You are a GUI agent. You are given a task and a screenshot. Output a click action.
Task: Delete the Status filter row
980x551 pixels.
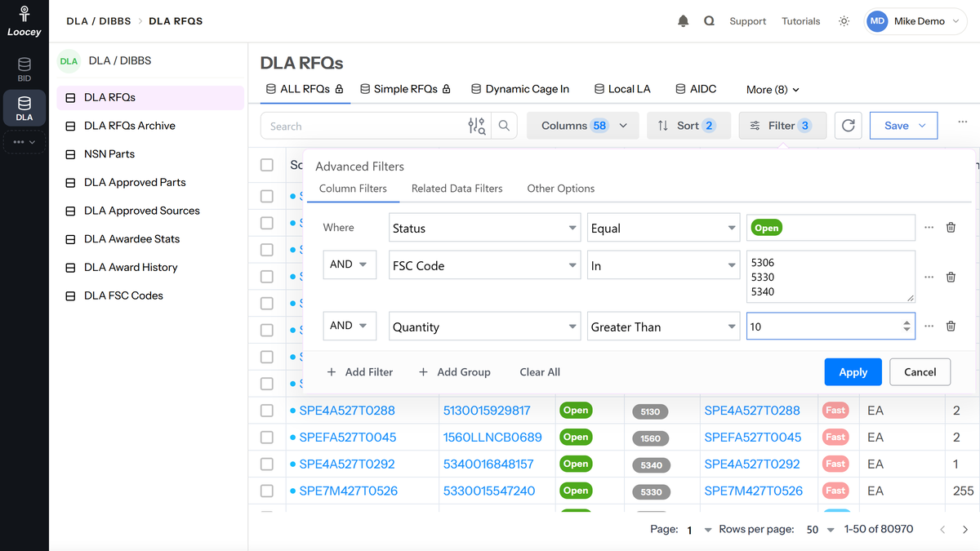tap(951, 228)
